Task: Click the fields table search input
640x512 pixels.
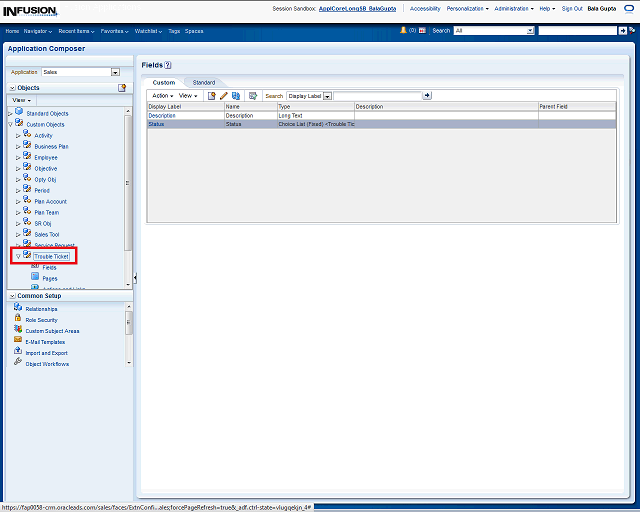Action: tap(378, 96)
